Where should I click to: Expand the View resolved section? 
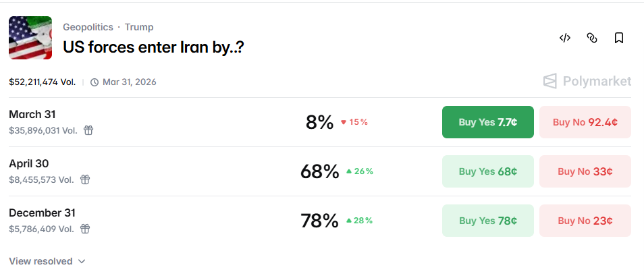47,261
